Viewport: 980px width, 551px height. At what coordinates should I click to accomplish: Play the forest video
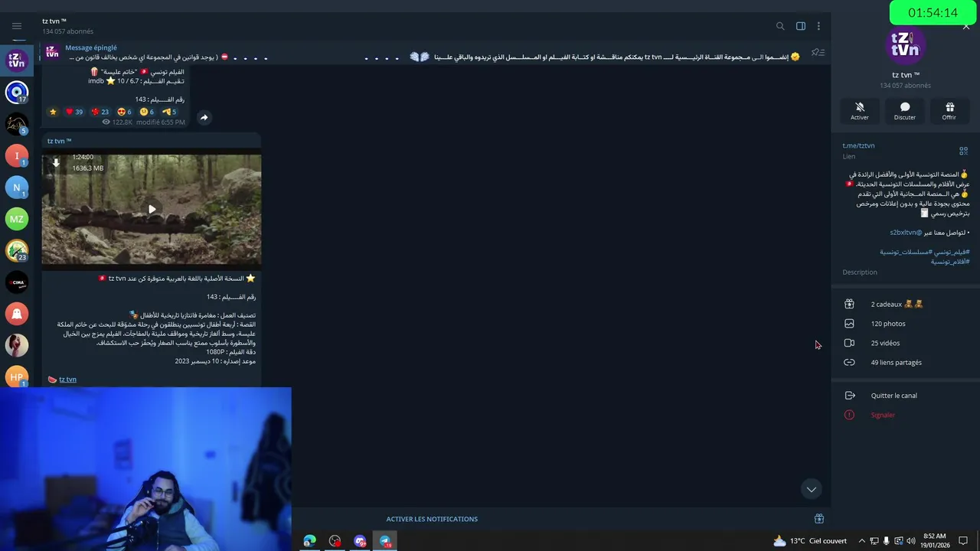click(x=152, y=209)
